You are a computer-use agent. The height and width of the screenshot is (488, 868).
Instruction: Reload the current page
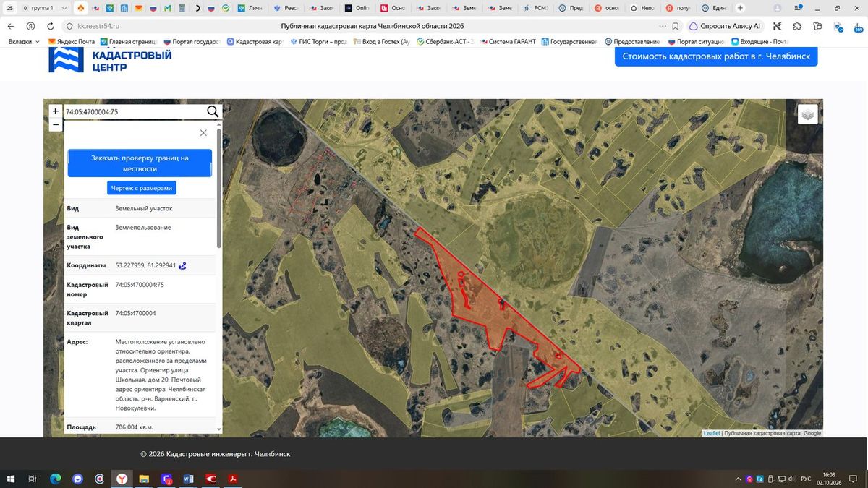click(49, 26)
